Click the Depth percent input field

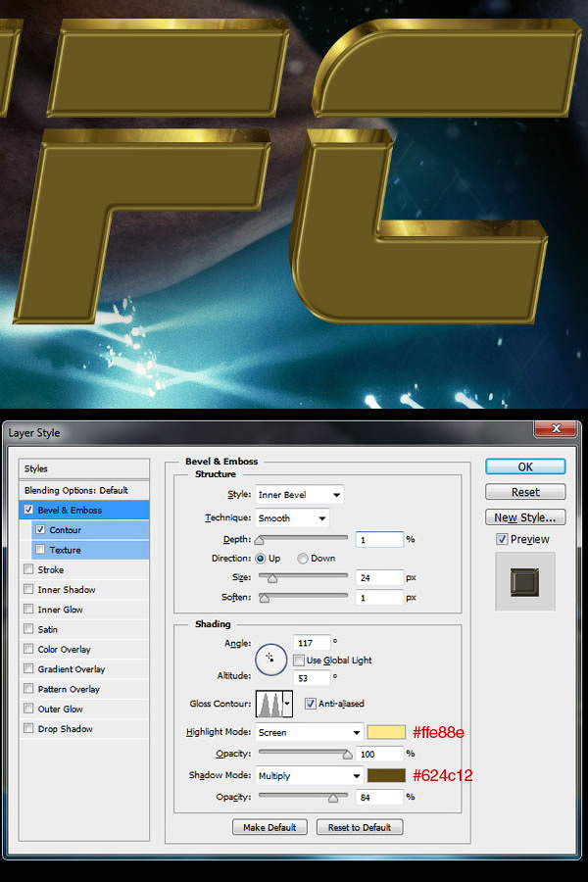tap(380, 539)
